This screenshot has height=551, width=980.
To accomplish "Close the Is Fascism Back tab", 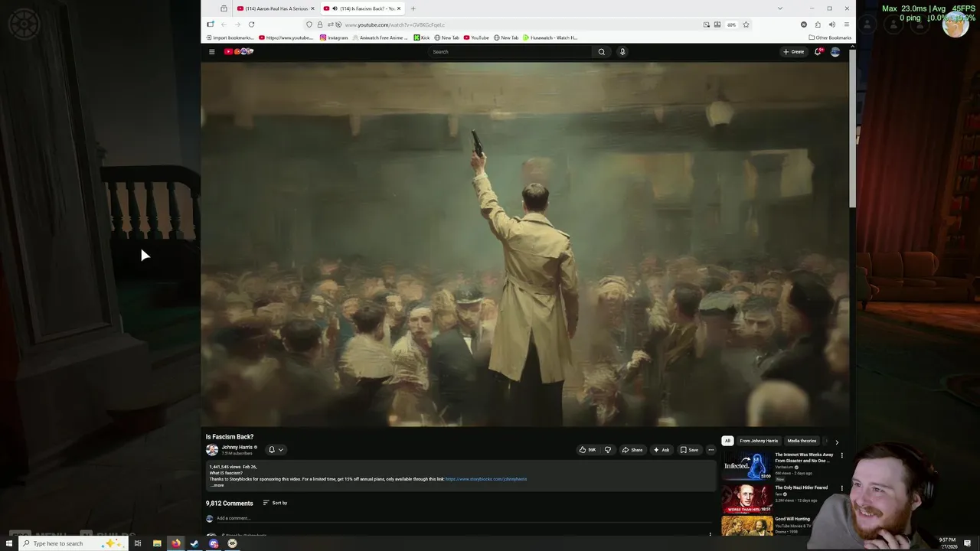I will [398, 8].
